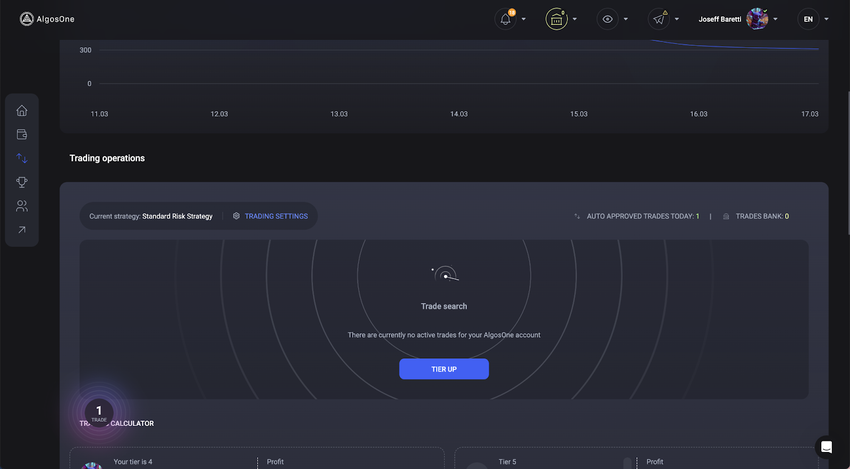The width and height of the screenshot is (850, 469).
Task: Open the trophy rewards sidebar icon
Action: 22,182
